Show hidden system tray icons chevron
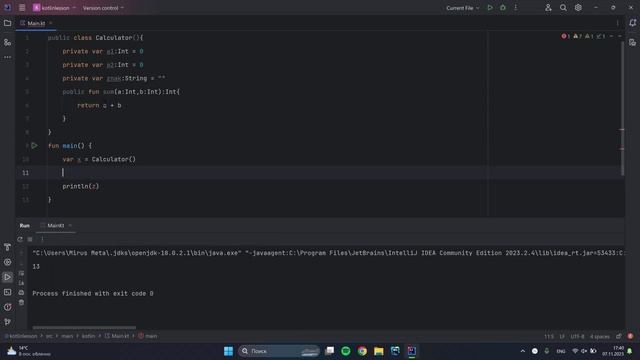The height and width of the screenshot is (360, 640). tap(522, 351)
